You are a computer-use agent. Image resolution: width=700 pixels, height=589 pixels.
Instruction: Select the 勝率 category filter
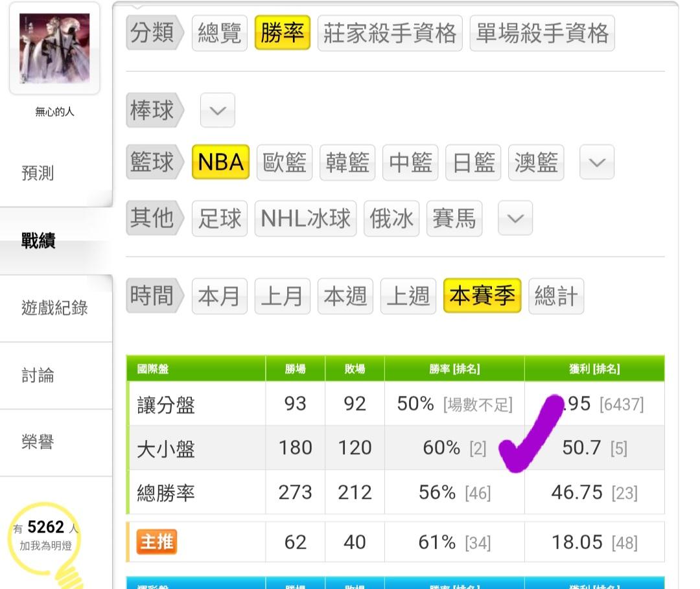pos(282,33)
